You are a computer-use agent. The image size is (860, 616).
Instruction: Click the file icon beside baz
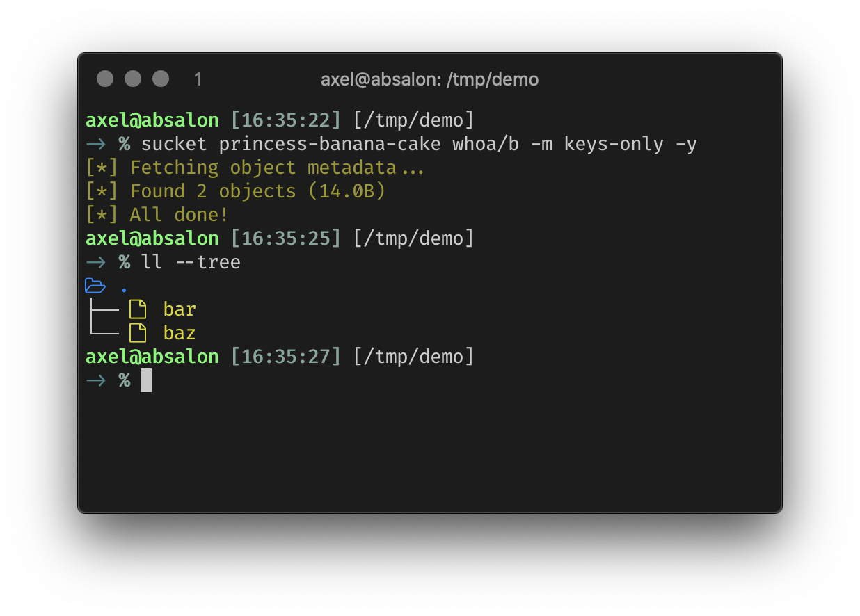click(138, 333)
